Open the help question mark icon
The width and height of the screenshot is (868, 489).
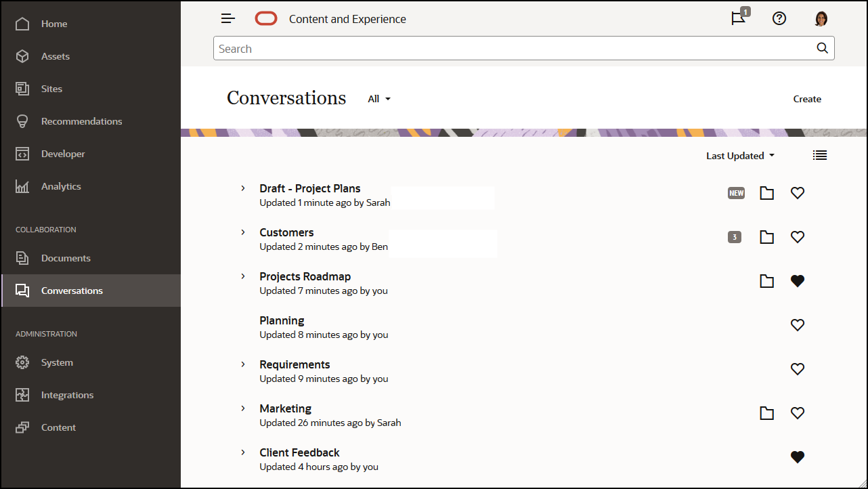[779, 19]
